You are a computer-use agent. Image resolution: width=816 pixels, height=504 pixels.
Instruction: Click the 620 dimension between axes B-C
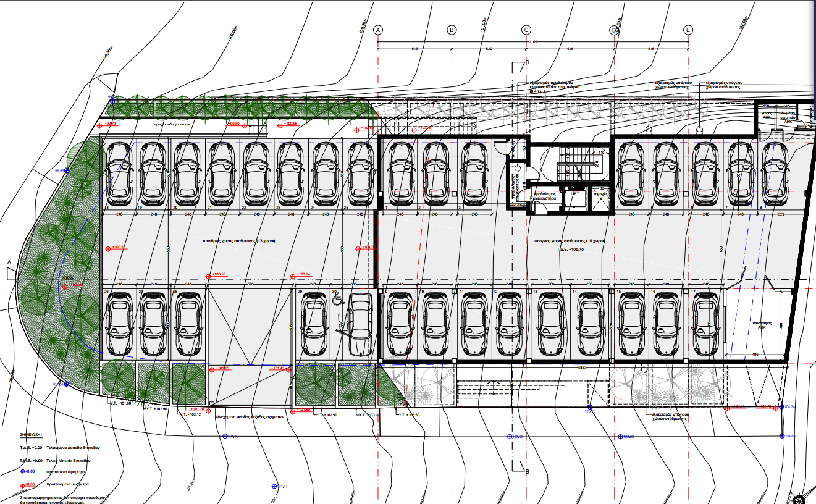tap(489, 49)
